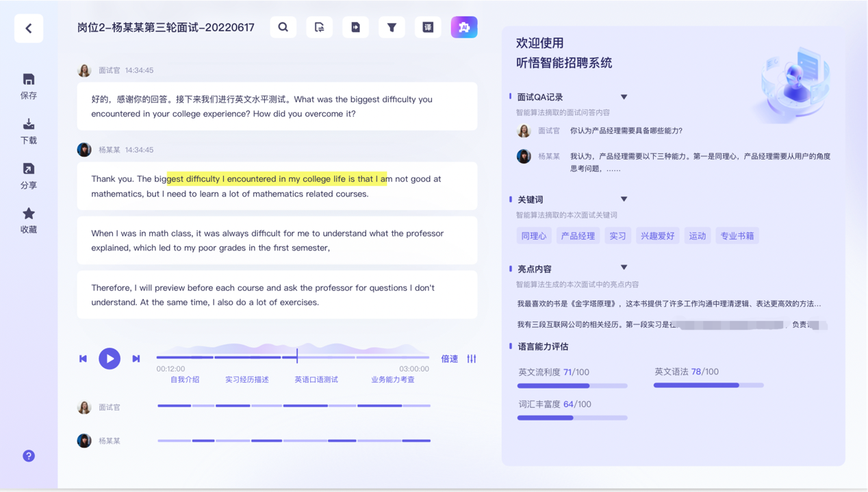This screenshot has height=492, width=868.
Task: Open the filter funnel tool
Action: (392, 27)
